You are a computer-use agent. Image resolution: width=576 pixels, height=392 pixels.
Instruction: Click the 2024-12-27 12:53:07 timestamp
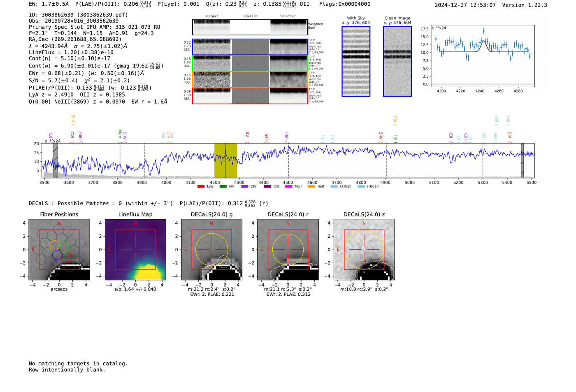pos(465,5)
